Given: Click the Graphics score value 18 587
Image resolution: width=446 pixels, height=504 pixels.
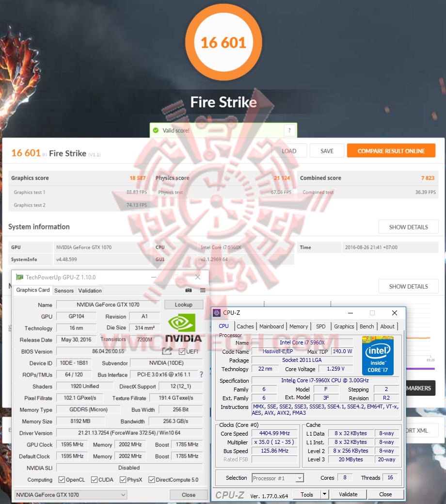Looking at the screenshot, I should click(x=138, y=178).
